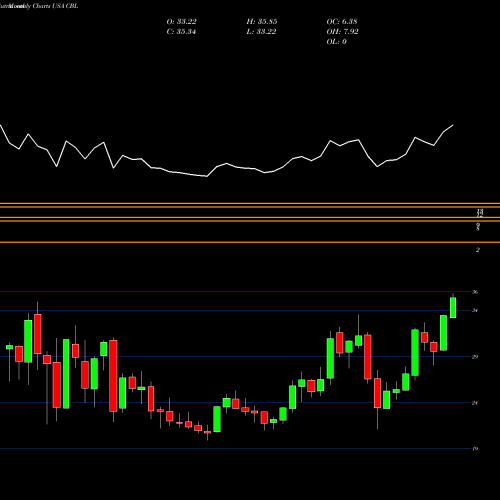Click the OH: 7.92 value
The height and width of the screenshot is (500, 500).
pos(342,32)
